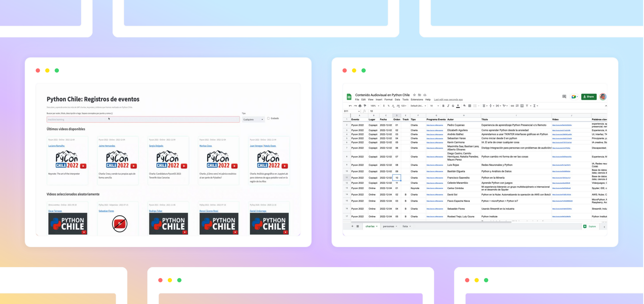Image resolution: width=644 pixels, height=304 pixels.
Task: Toggle bold formatting in the spreadsheet toolbar
Action: click(x=443, y=106)
